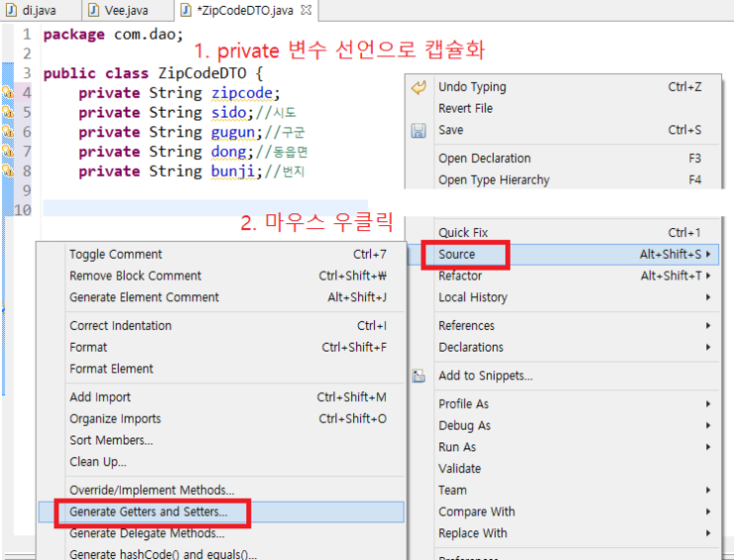734x560 pixels.
Task: Choose Generate Getters and Setters
Action: (148, 512)
